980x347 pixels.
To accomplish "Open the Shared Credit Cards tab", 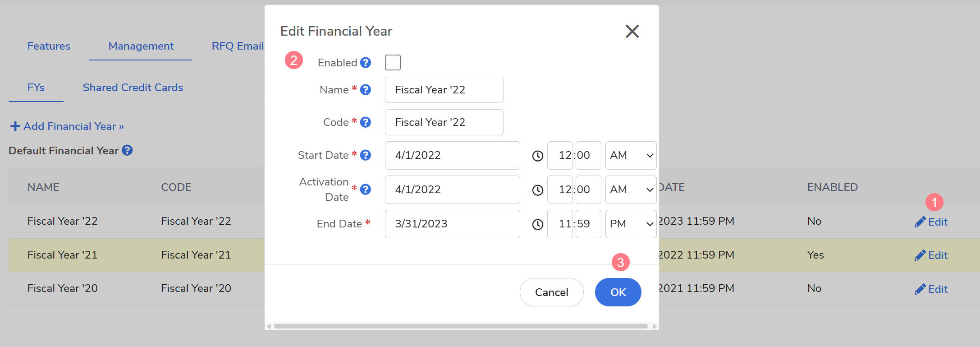I will point(133,88).
